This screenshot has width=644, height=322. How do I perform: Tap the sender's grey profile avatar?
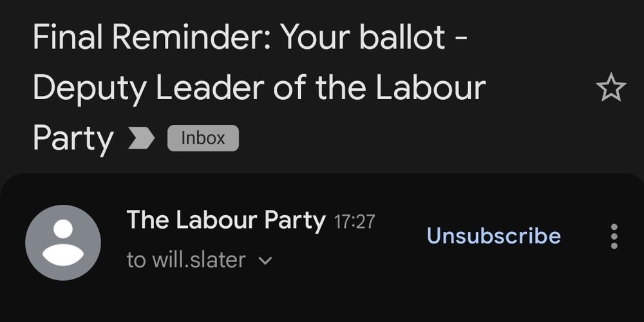[x=62, y=242]
